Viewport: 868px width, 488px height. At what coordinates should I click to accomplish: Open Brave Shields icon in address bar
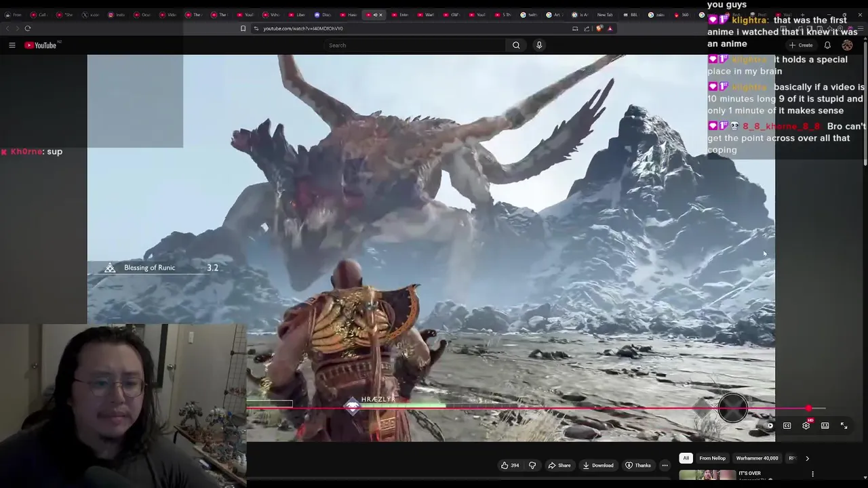(599, 28)
